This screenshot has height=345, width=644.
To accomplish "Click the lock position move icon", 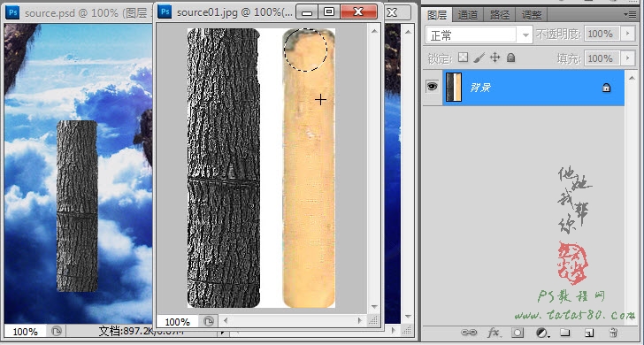I will [494, 57].
